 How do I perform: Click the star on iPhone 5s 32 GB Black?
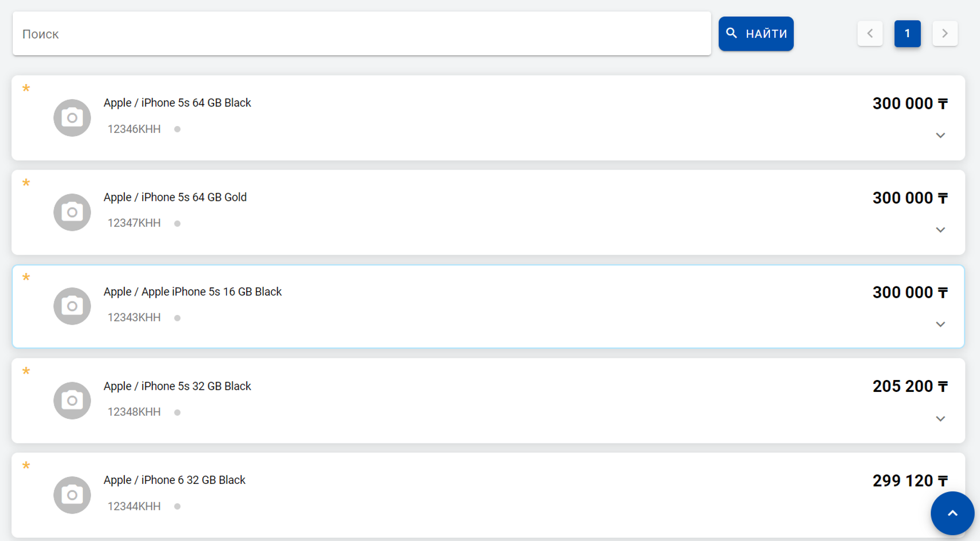(26, 371)
